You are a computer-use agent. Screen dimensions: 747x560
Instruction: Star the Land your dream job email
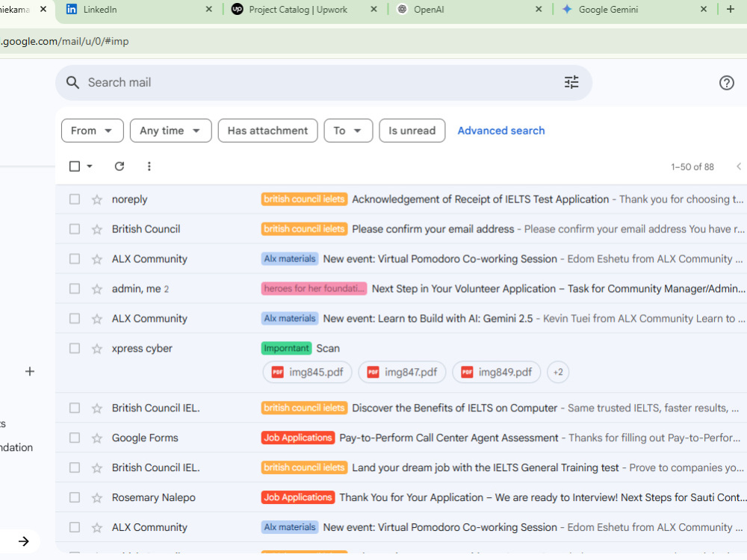tap(97, 467)
